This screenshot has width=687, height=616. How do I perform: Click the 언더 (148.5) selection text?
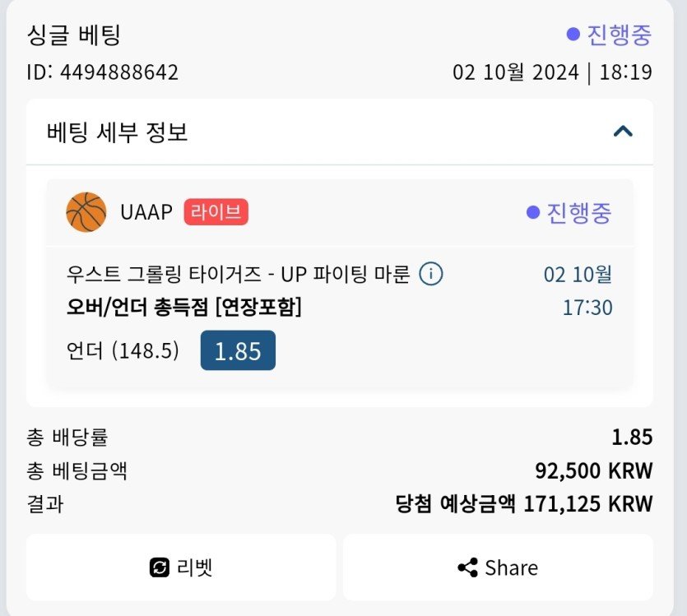[123, 351]
